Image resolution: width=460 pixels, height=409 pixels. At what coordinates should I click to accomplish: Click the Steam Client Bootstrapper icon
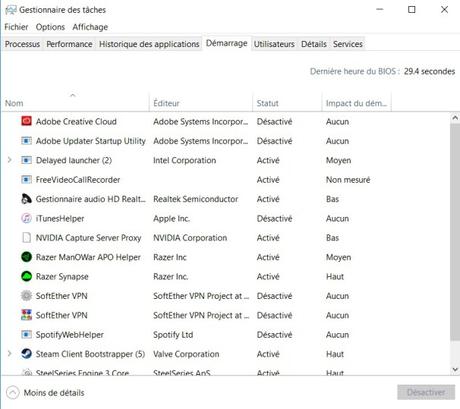coord(26,353)
